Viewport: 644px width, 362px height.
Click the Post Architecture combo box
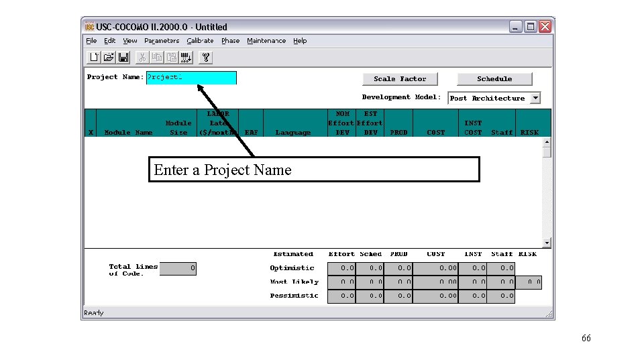pyautogui.click(x=494, y=98)
